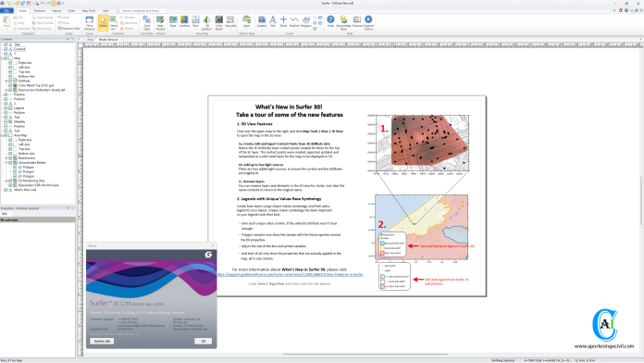This screenshot has width=644, height=363.
Task: Toggle the EA Monitoring Sites checkbox
Action: tap(10, 181)
